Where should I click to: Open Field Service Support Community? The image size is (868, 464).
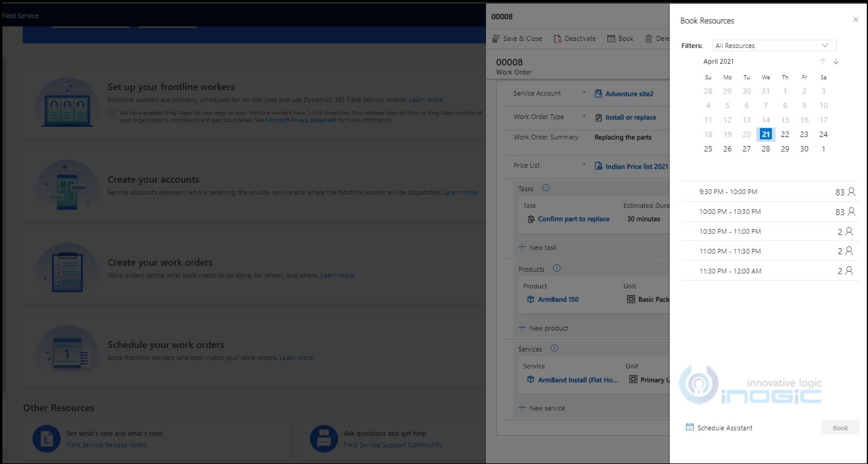tap(393, 445)
